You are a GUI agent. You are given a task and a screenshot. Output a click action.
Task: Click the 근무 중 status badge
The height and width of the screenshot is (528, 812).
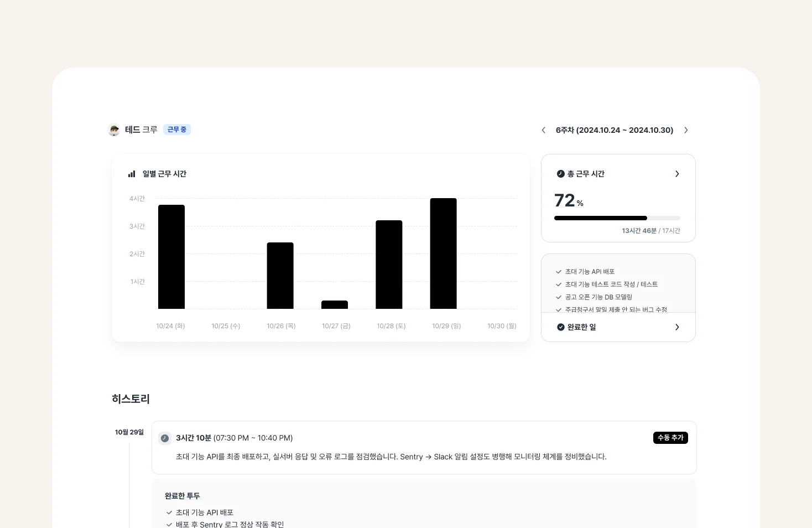pyautogui.click(x=177, y=130)
